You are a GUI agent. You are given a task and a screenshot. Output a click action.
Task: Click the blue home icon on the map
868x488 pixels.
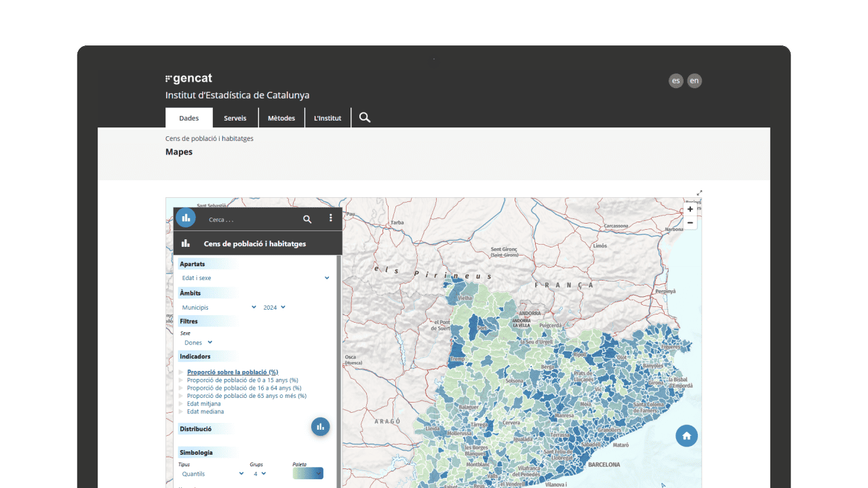pos(686,436)
